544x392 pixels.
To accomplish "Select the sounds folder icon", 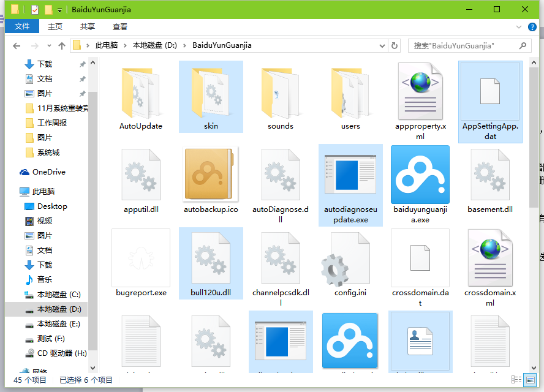I will point(281,93).
